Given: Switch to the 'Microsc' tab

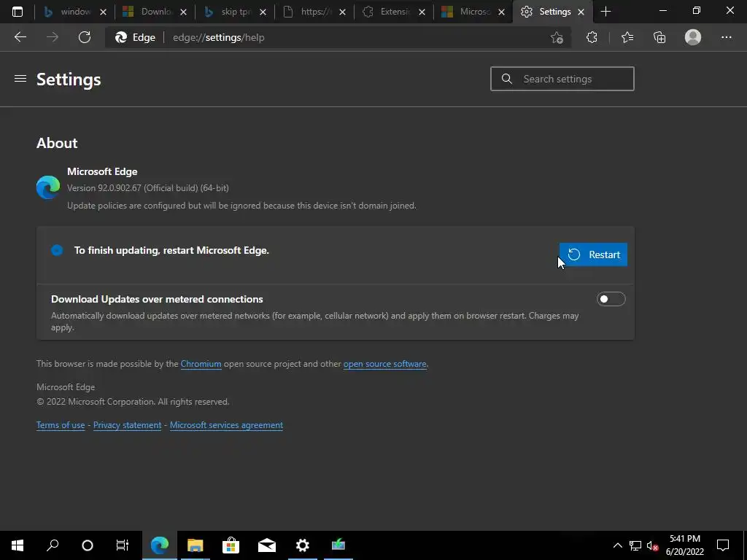Looking at the screenshot, I should [x=469, y=12].
